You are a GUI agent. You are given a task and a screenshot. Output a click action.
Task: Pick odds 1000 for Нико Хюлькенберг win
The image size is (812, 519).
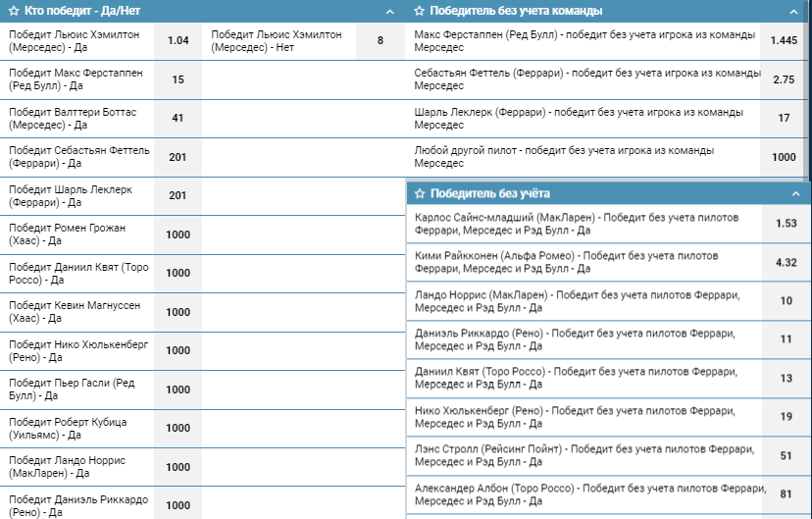point(178,350)
